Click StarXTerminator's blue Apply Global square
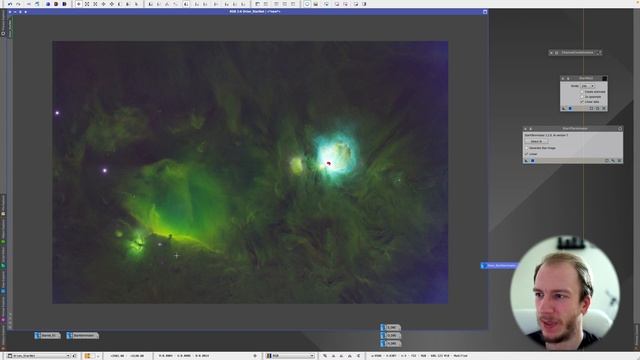This screenshot has height=360, width=640. [533, 161]
